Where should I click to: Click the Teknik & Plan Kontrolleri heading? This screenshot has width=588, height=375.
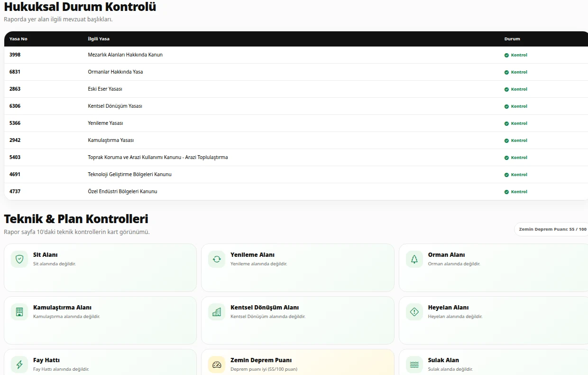click(x=76, y=219)
